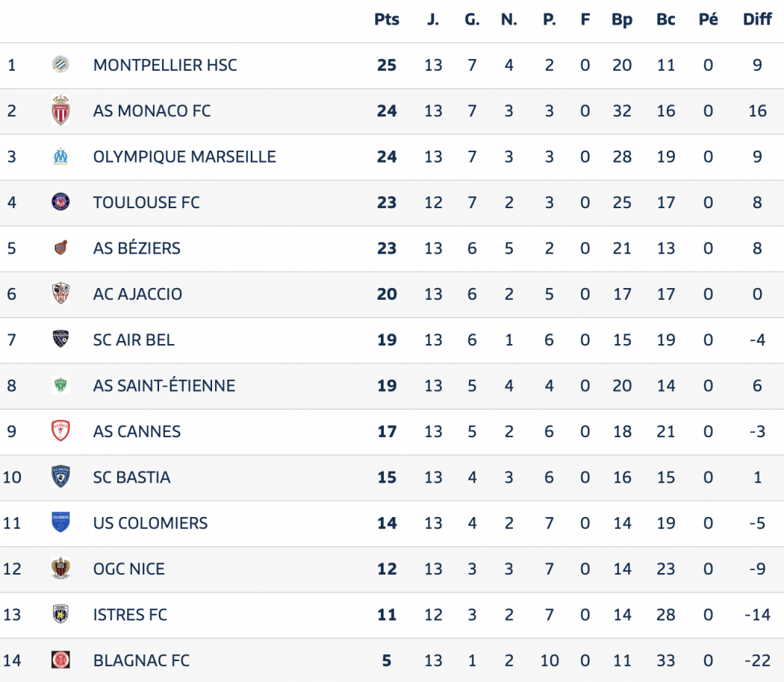Sort by the Diff column header

(x=757, y=19)
